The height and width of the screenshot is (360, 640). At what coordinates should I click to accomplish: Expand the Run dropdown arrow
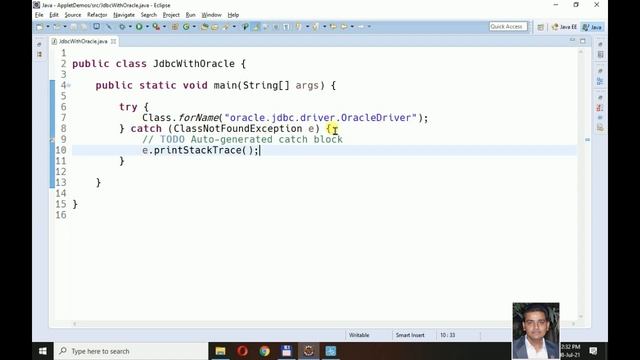(x=147, y=27)
